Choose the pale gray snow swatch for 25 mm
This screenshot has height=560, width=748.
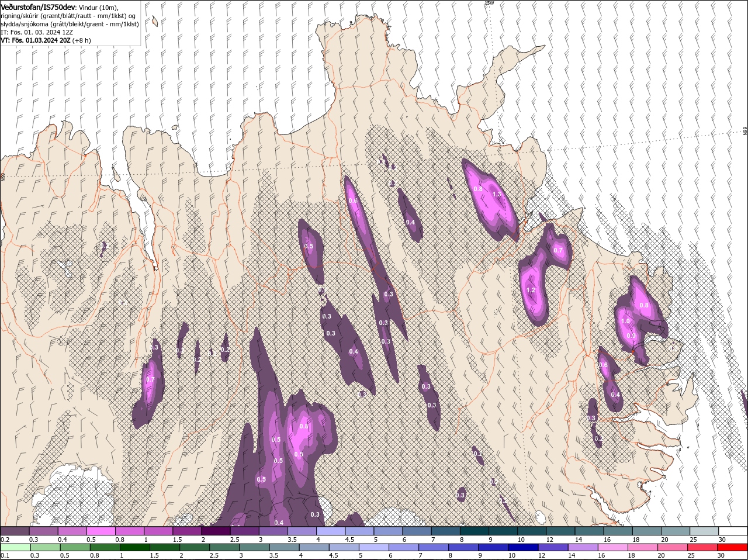(x=704, y=531)
